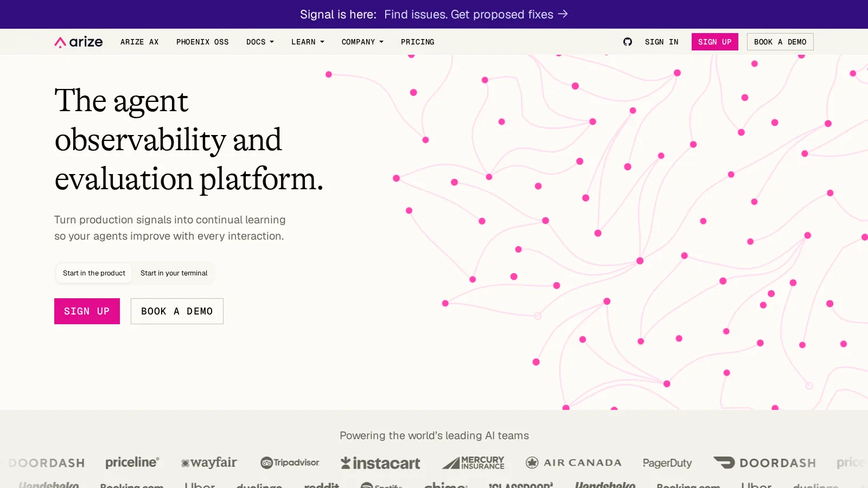Expand the Docs dropdown menu
Screen dimensions: 868x488
pyautogui.click(x=260, y=42)
